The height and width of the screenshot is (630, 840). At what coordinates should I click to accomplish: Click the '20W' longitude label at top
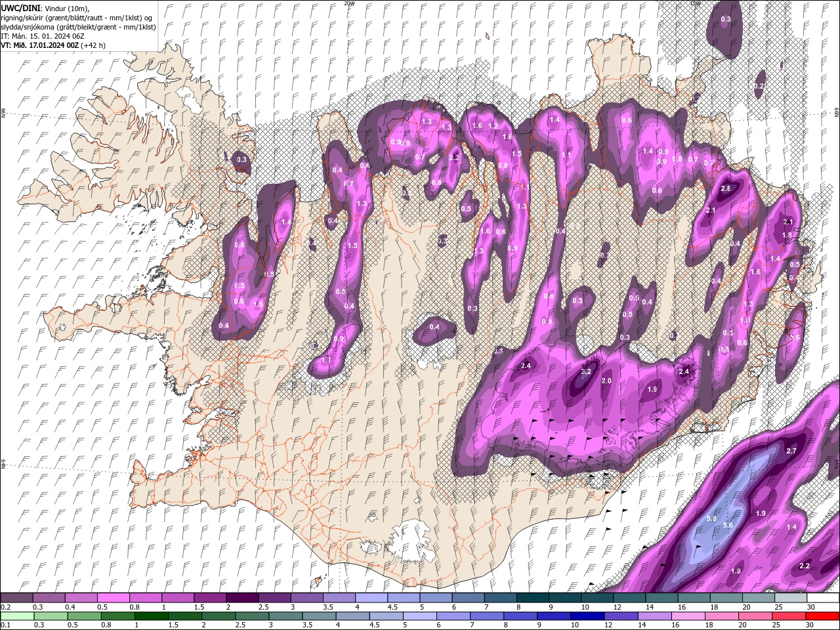[x=349, y=3]
